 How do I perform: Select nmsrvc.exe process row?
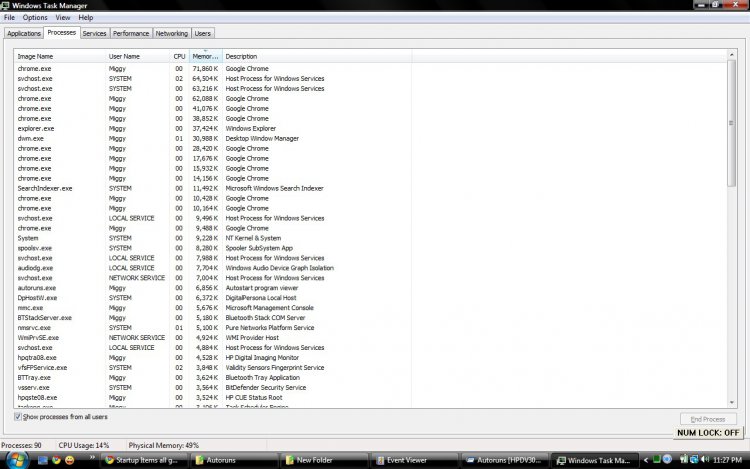point(213,328)
